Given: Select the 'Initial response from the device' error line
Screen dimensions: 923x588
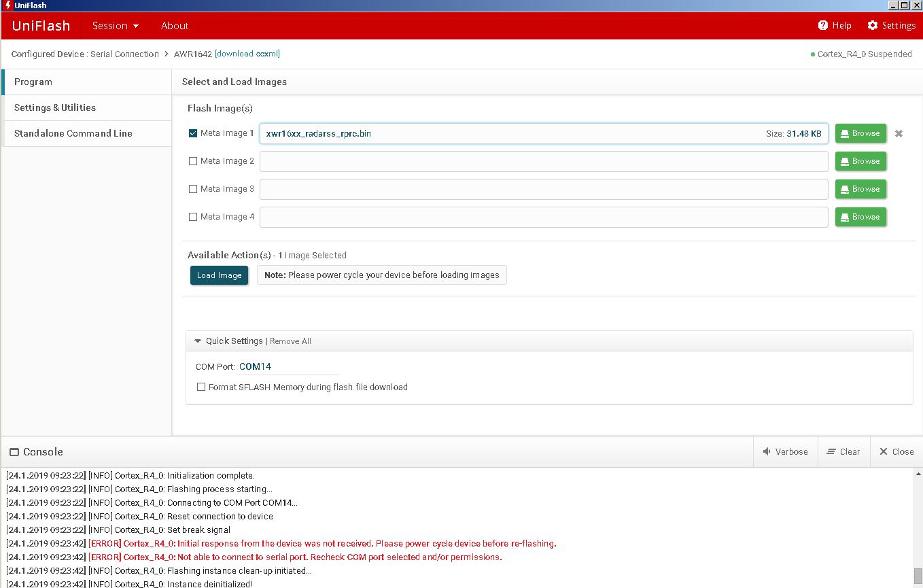Looking at the screenshot, I should 281,544.
